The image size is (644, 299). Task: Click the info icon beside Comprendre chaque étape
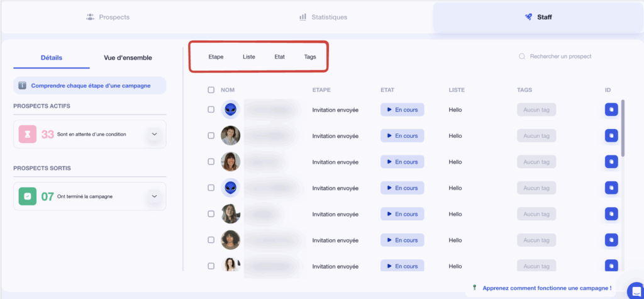pos(22,86)
